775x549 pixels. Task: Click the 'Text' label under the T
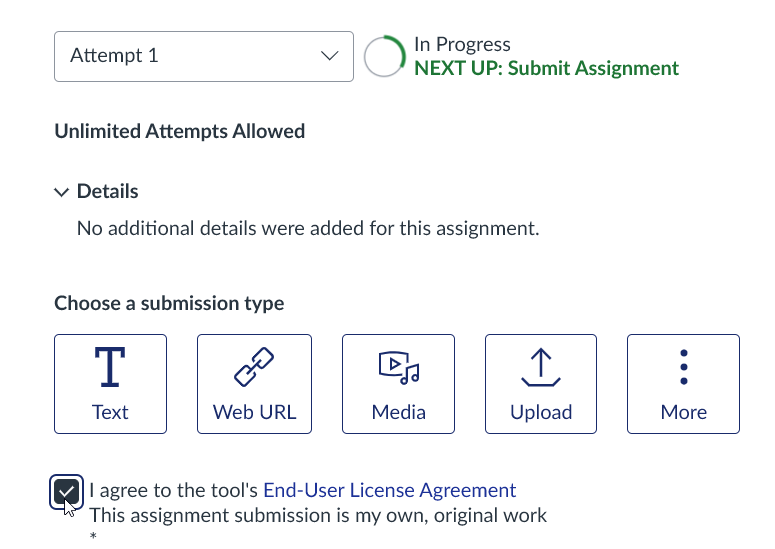(110, 412)
